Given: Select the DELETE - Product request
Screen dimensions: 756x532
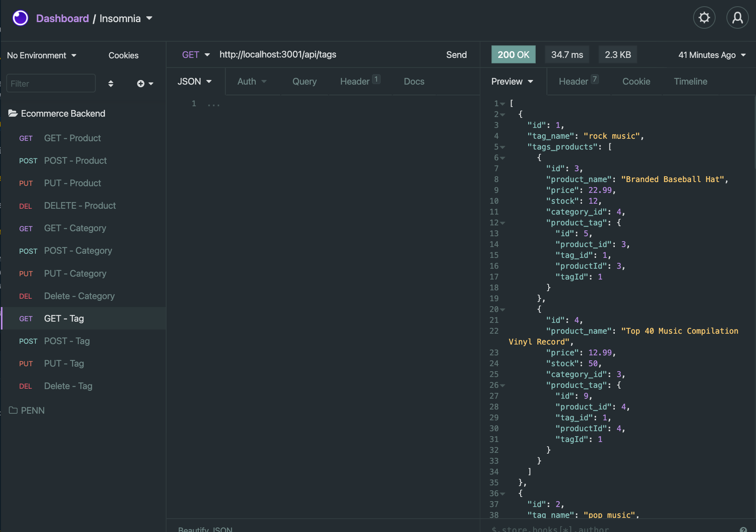Looking at the screenshot, I should point(83,206).
